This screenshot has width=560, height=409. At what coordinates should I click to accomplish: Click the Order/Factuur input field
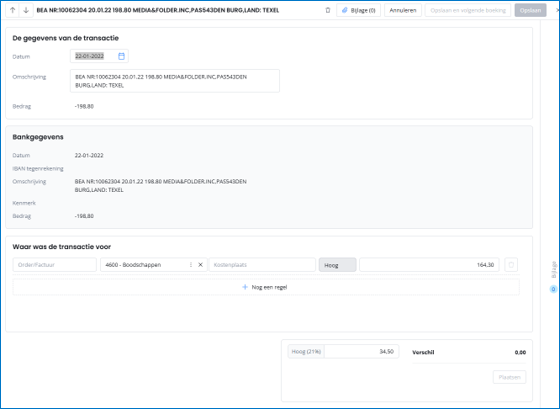pyautogui.click(x=55, y=265)
